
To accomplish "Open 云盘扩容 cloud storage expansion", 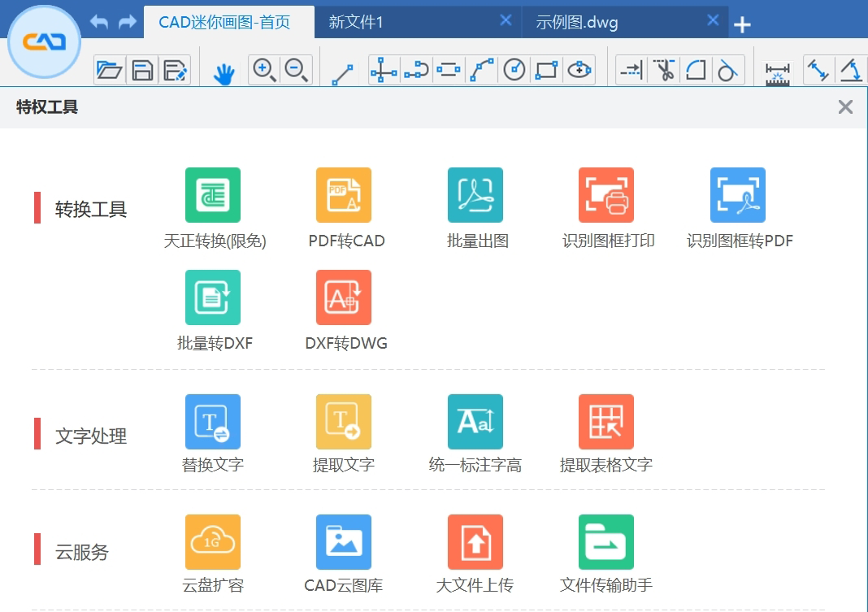I will tap(213, 542).
